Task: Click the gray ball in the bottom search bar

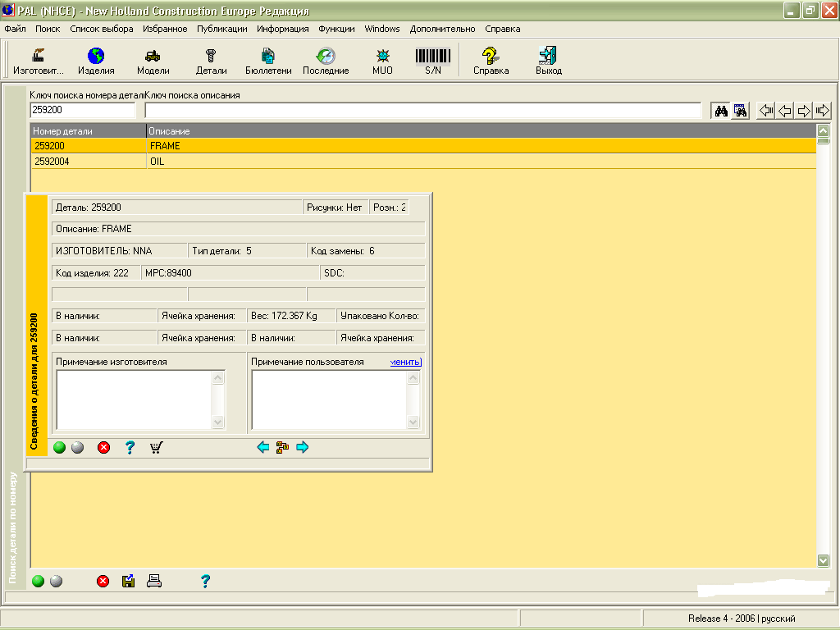Action: click(57, 582)
